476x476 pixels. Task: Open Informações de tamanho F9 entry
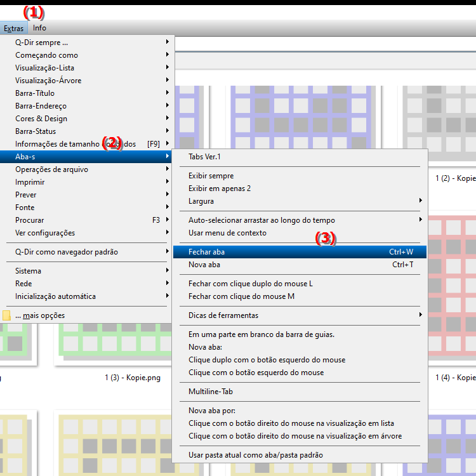tap(87, 144)
